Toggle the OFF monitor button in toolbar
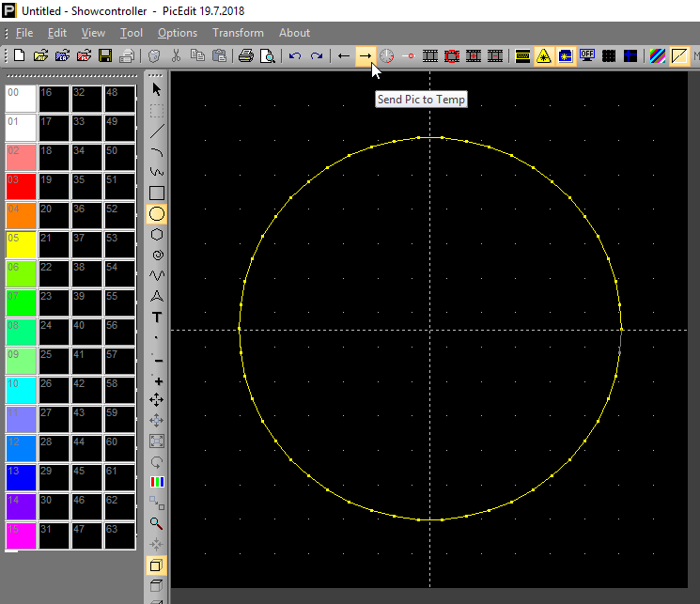Viewport: 700px width, 604px height. (x=588, y=56)
